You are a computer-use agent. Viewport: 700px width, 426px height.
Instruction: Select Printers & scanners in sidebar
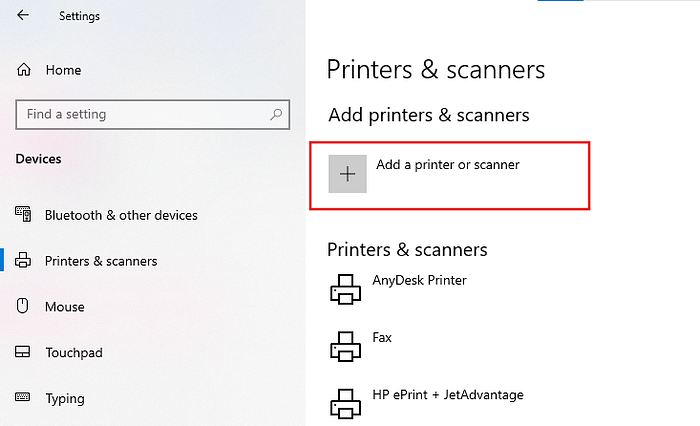click(x=101, y=261)
